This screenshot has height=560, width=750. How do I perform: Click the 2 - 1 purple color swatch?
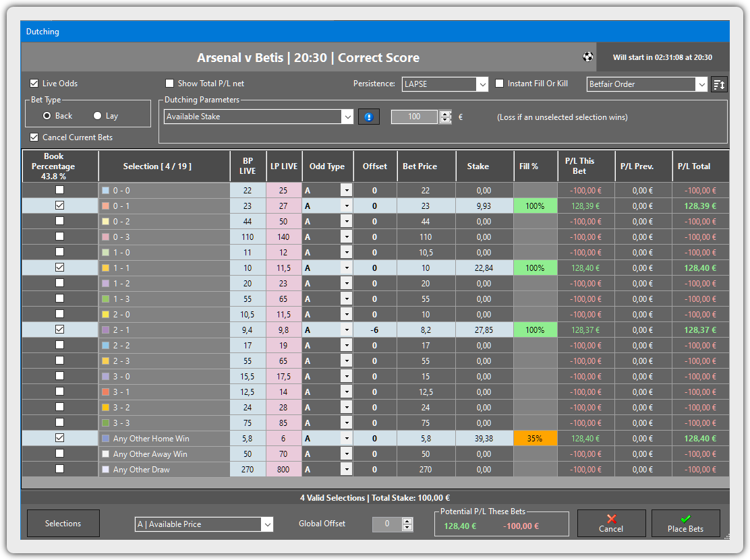click(106, 330)
